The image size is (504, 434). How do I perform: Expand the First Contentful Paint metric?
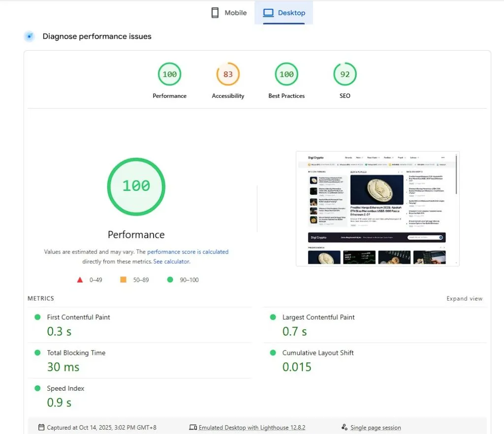(x=78, y=317)
